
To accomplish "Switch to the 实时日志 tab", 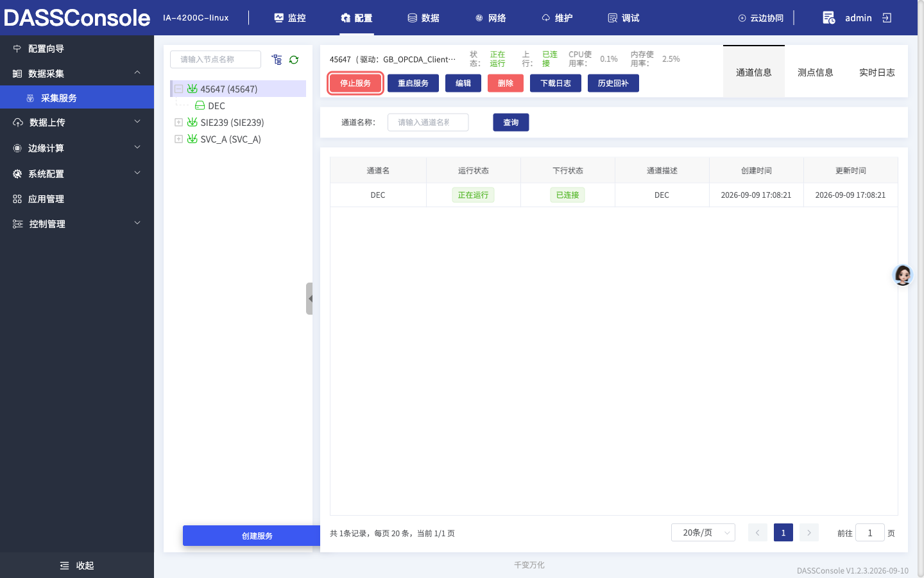I will click(x=877, y=72).
